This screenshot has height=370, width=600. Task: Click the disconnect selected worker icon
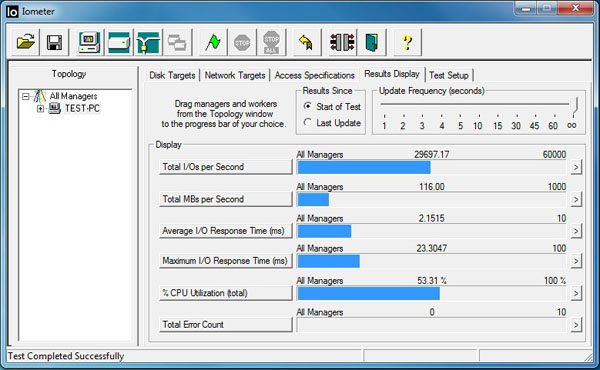click(x=342, y=42)
